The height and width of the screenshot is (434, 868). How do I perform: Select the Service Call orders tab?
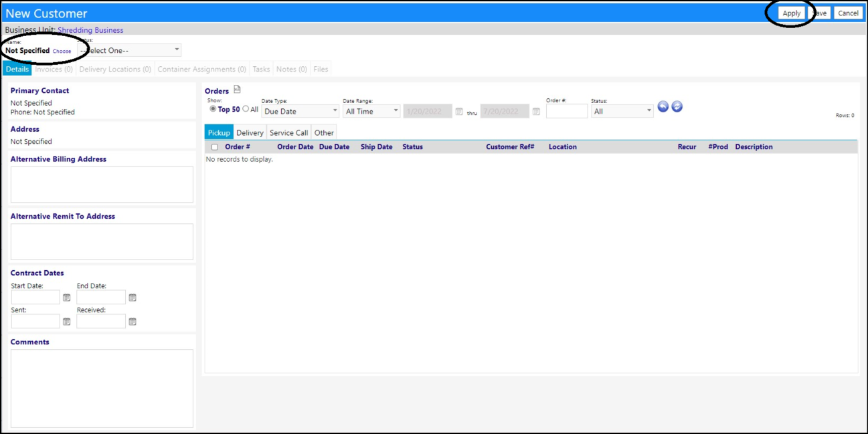289,132
